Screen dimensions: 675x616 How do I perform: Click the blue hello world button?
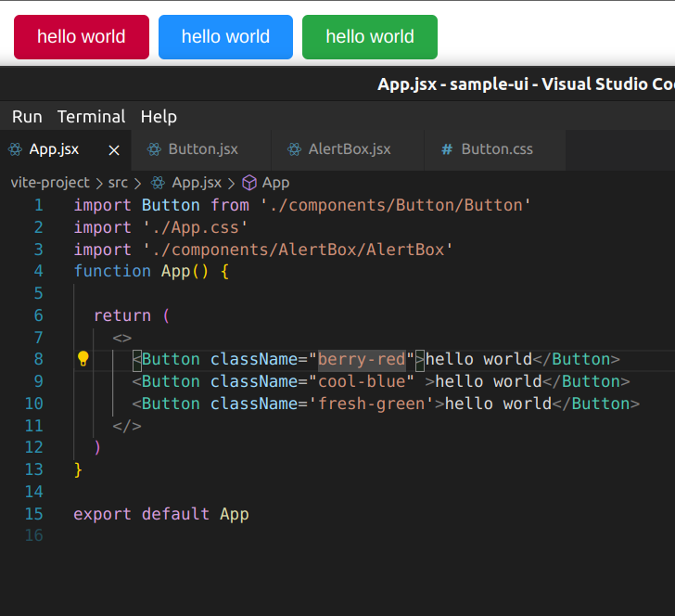pyautogui.click(x=225, y=37)
